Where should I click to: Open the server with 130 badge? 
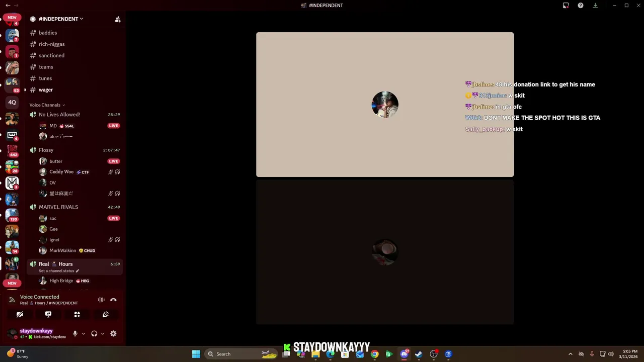tap(12, 215)
